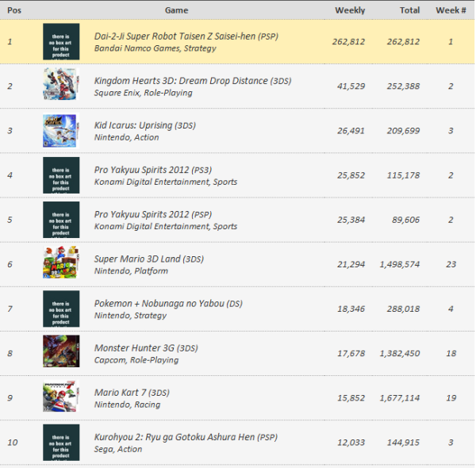
Task: Click Super Mario 3D Land cover thumbnail
Action: tap(61, 264)
